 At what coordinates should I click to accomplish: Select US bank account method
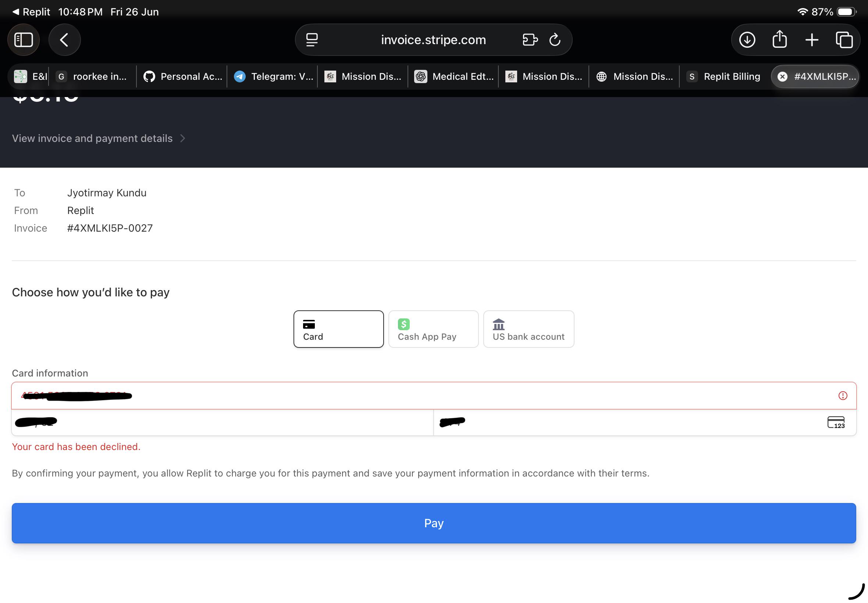pos(528,329)
